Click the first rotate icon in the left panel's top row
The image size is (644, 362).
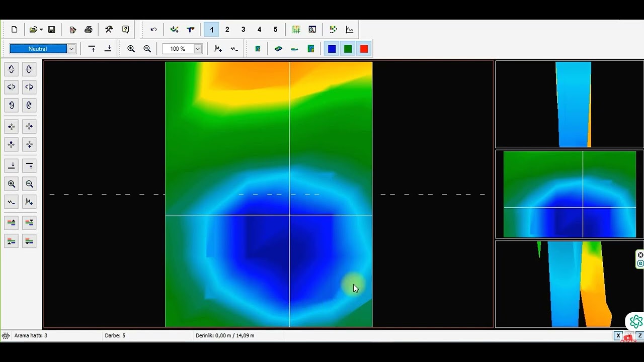click(12, 69)
